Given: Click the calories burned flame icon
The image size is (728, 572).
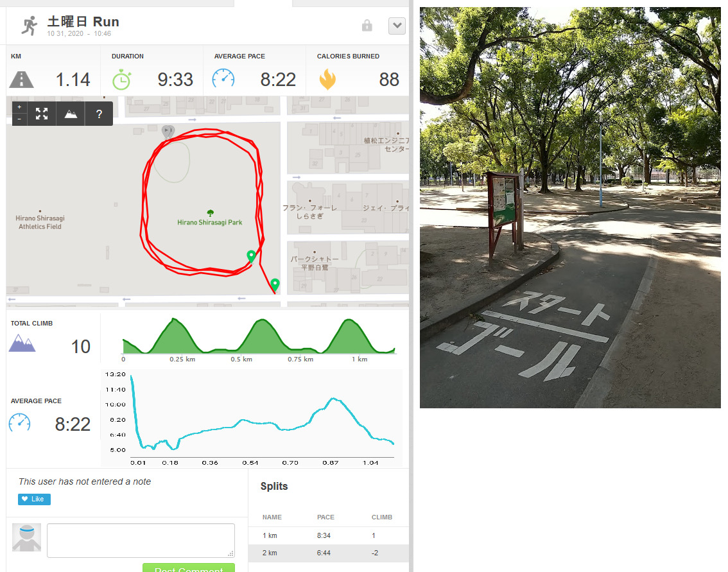Looking at the screenshot, I should pos(327,80).
